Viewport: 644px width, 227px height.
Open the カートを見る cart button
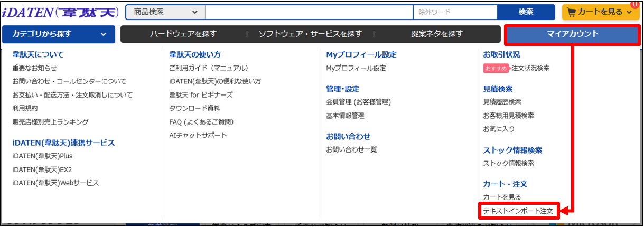coord(597,12)
